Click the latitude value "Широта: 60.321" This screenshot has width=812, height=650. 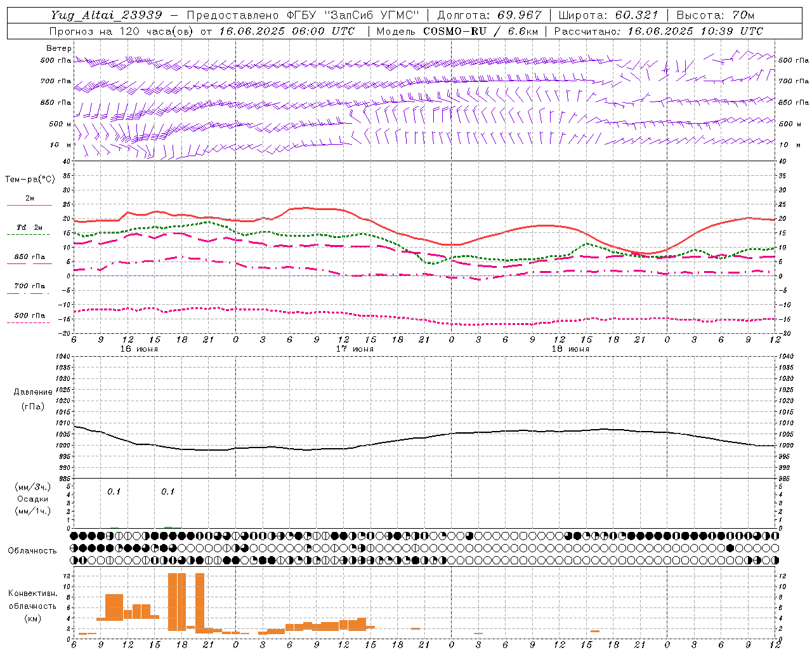point(608,15)
